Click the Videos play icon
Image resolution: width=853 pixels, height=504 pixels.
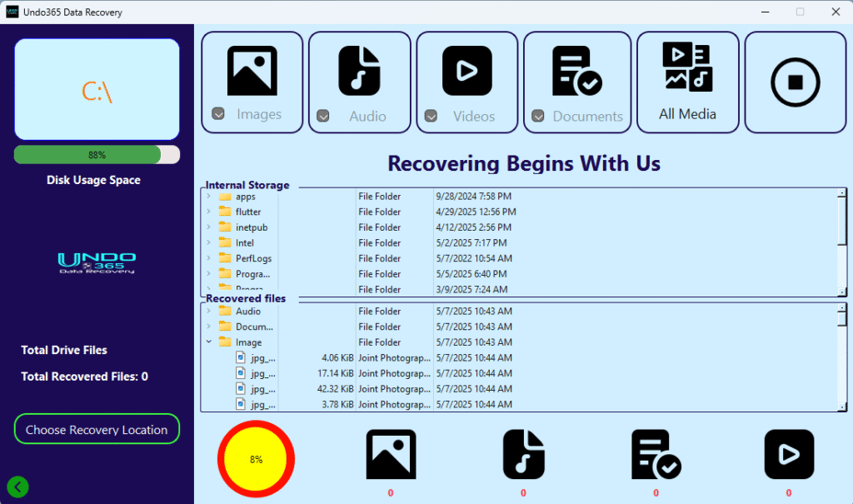click(466, 71)
